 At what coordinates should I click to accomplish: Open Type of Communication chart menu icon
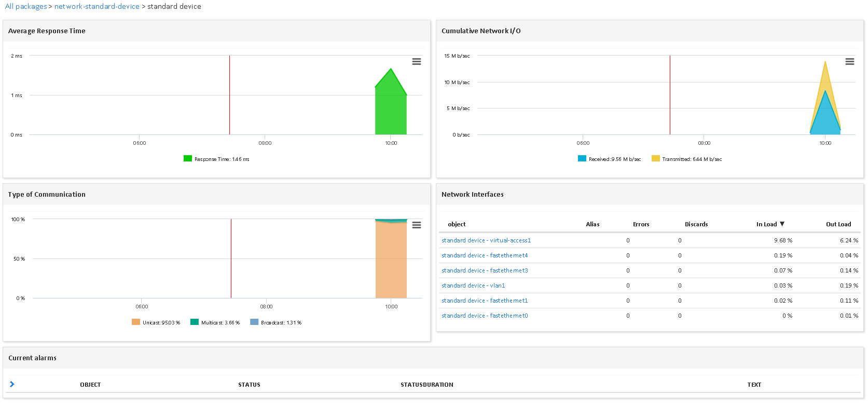click(x=416, y=225)
